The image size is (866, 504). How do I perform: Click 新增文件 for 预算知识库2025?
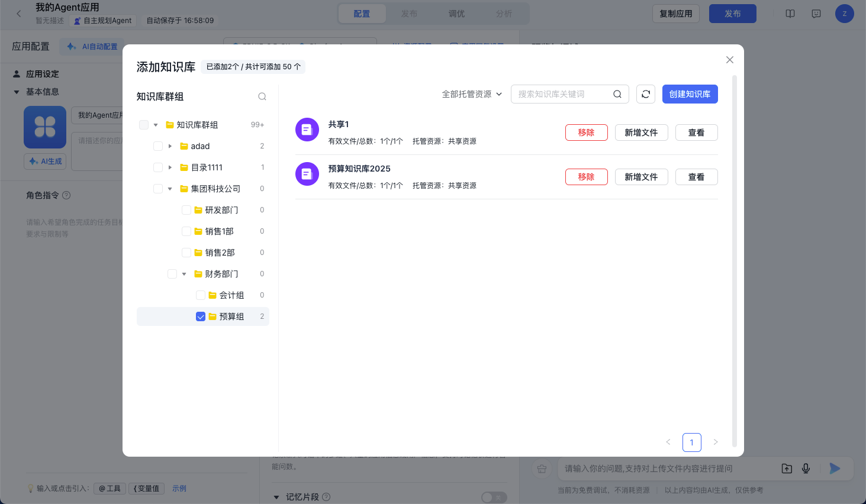(x=642, y=177)
